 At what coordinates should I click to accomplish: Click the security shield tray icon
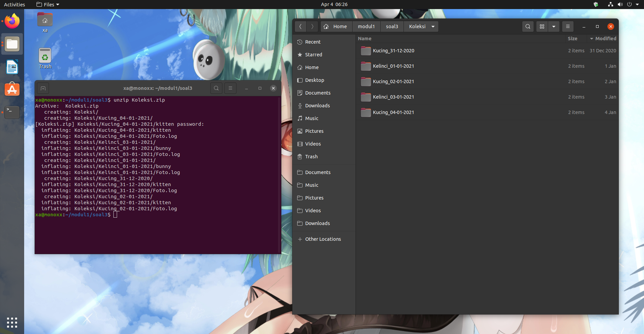596,4
